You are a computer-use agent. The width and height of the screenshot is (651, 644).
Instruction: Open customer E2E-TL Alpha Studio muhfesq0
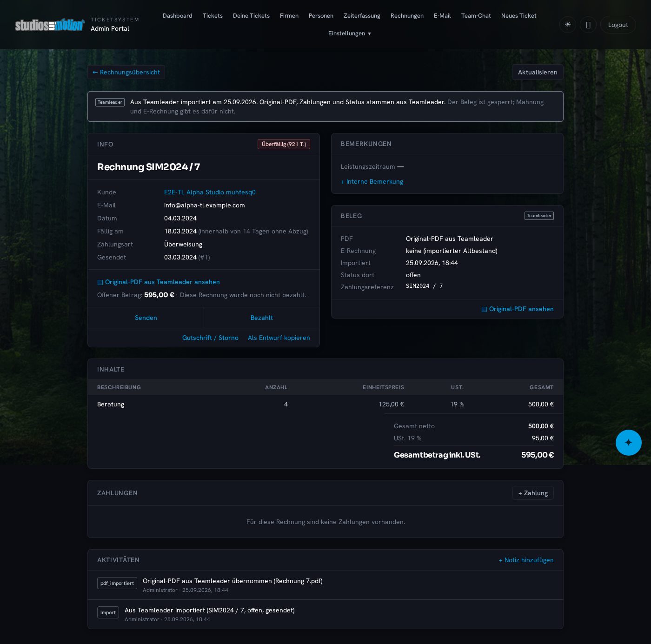210,192
